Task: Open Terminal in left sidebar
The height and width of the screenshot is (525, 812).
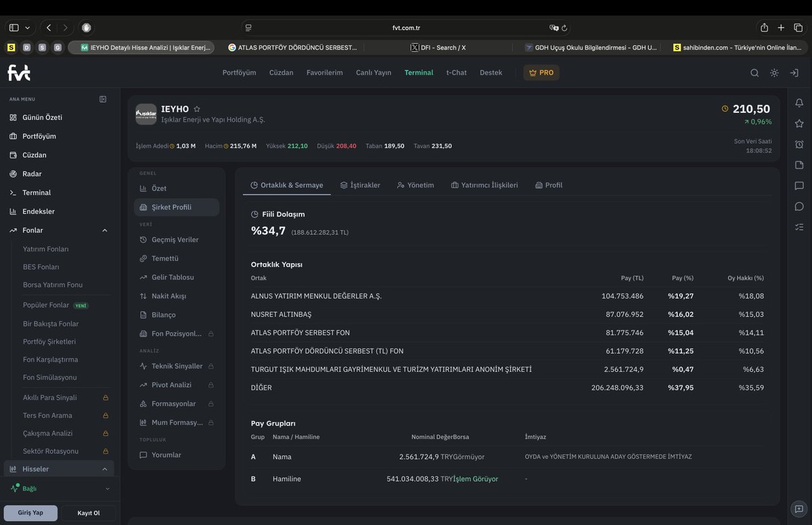Action: click(x=37, y=193)
